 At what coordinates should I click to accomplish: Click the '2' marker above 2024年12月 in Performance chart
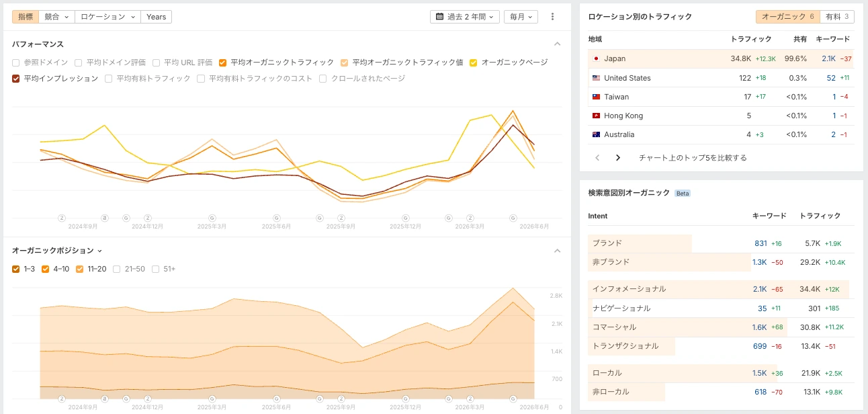[x=148, y=218]
